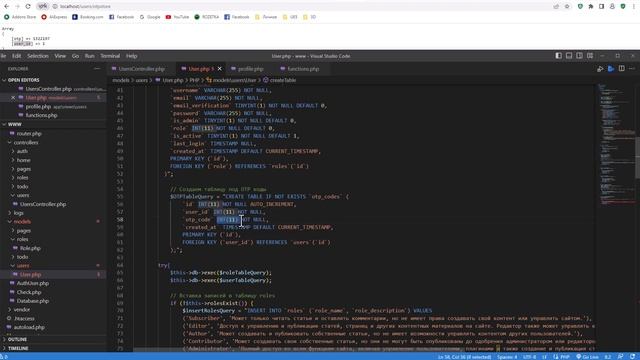640x360 pixels.
Task: Toggle the secondary sidebar layout icon
Action: (x=579, y=56)
